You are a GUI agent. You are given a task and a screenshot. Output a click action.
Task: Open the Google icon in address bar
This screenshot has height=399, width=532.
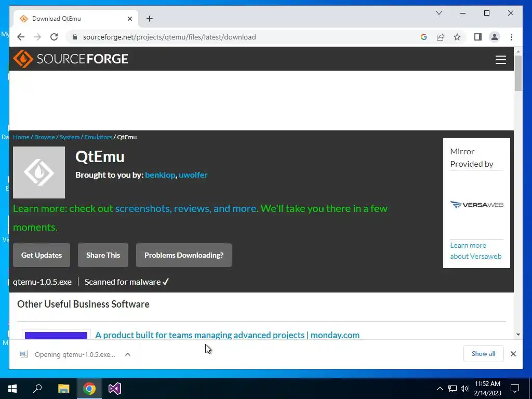[x=424, y=37]
